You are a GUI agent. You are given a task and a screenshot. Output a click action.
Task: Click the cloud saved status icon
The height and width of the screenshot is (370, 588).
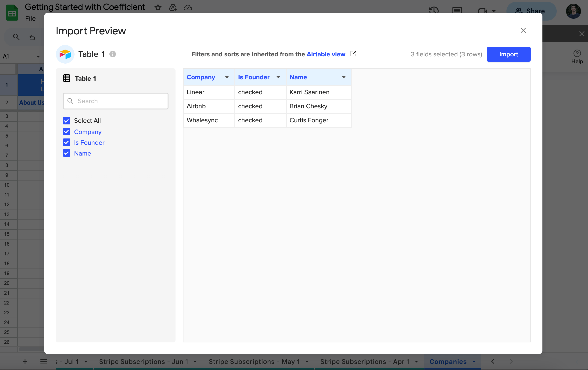[188, 7]
